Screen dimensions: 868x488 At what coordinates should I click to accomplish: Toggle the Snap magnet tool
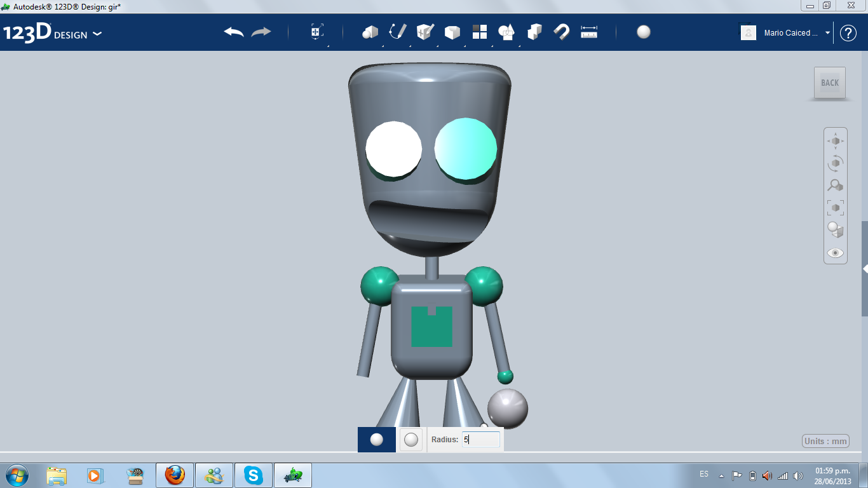coord(562,32)
